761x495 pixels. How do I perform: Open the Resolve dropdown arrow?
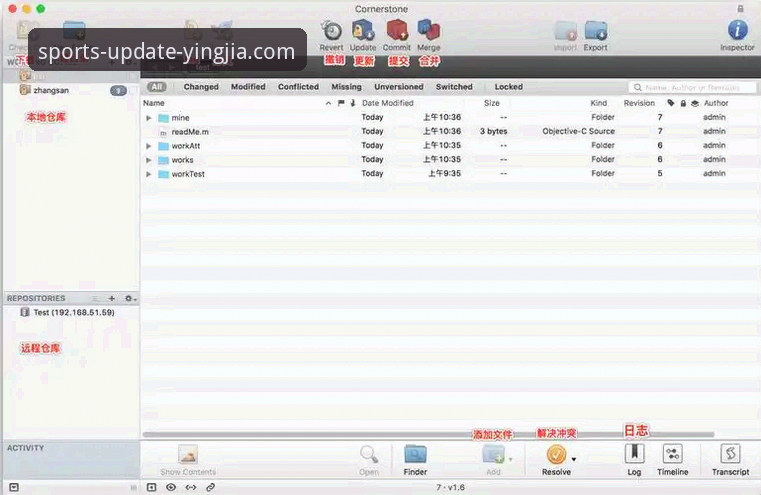click(574, 459)
